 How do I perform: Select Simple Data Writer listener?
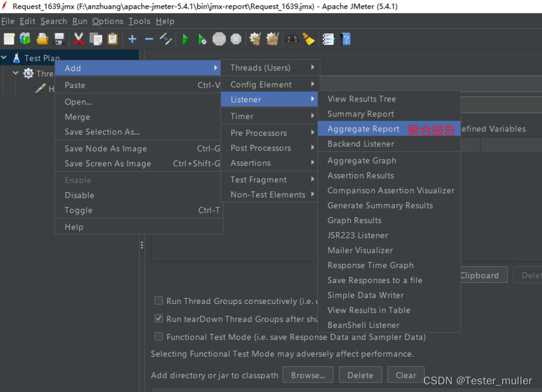coord(389,295)
